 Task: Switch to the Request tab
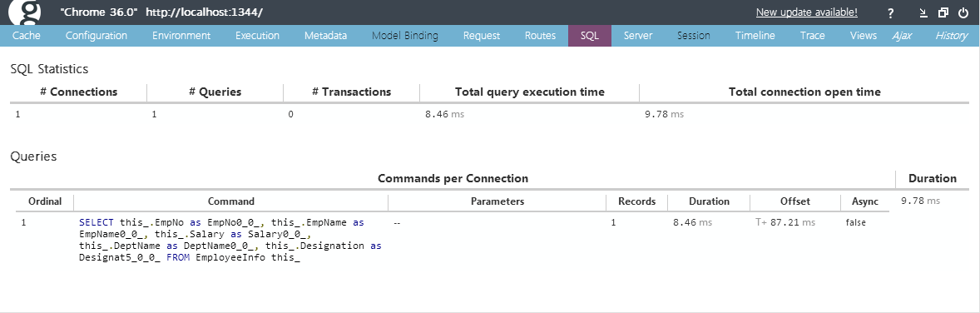point(481,36)
